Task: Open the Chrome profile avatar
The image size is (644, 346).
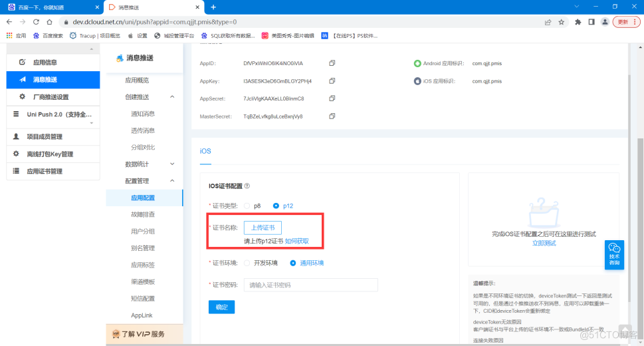Action: click(605, 22)
